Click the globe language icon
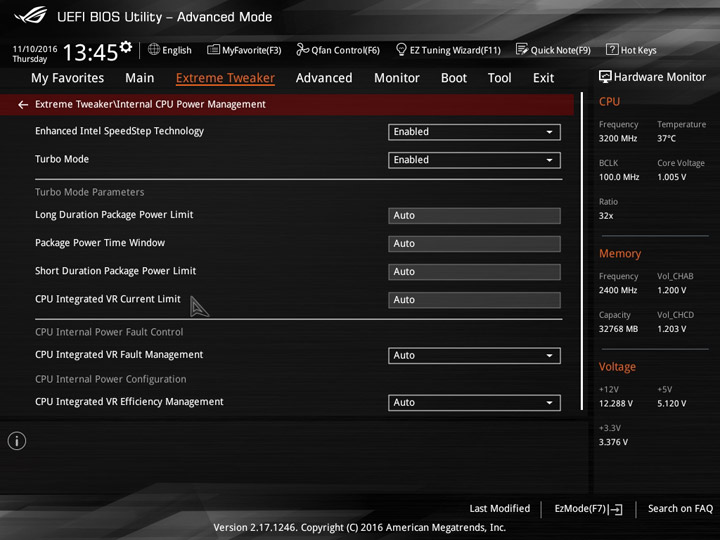720x540 pixels. [154, 49]
